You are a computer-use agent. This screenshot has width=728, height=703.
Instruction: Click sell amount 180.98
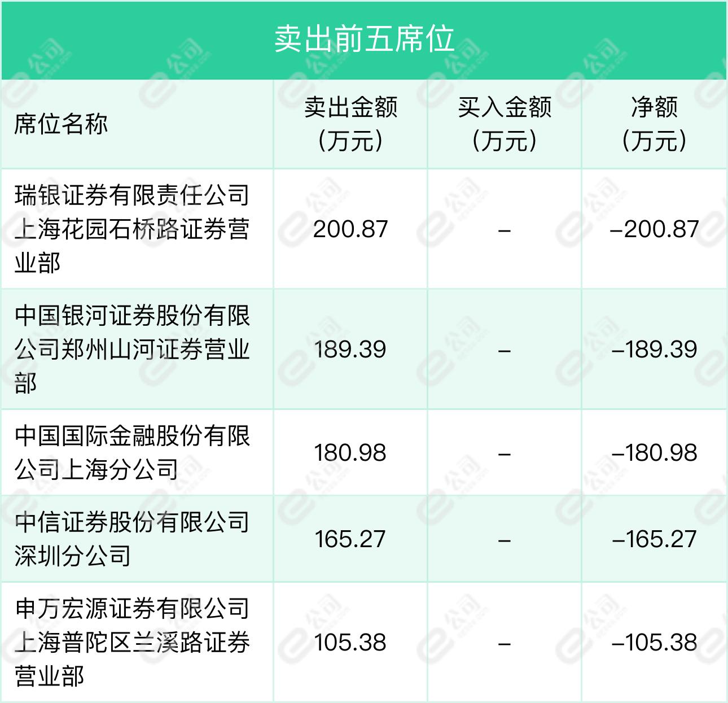(x=350, y=453)
